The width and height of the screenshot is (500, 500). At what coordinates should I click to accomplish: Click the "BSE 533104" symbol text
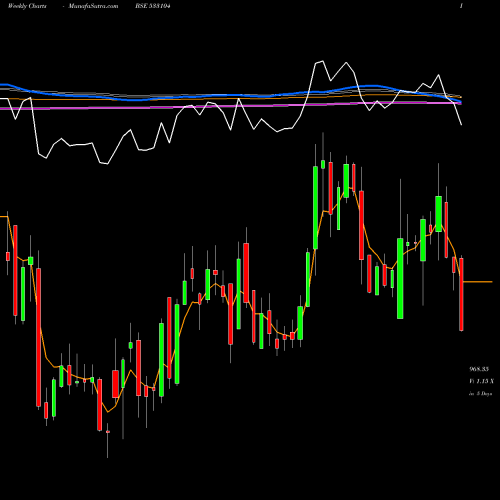point(153,6)
